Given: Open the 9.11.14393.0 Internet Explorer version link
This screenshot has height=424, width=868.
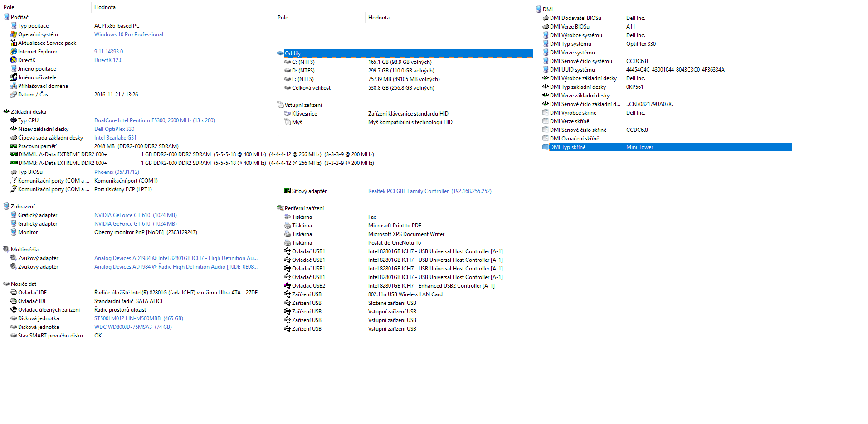Looking at the screenshot, I should (x=108, y=52).
